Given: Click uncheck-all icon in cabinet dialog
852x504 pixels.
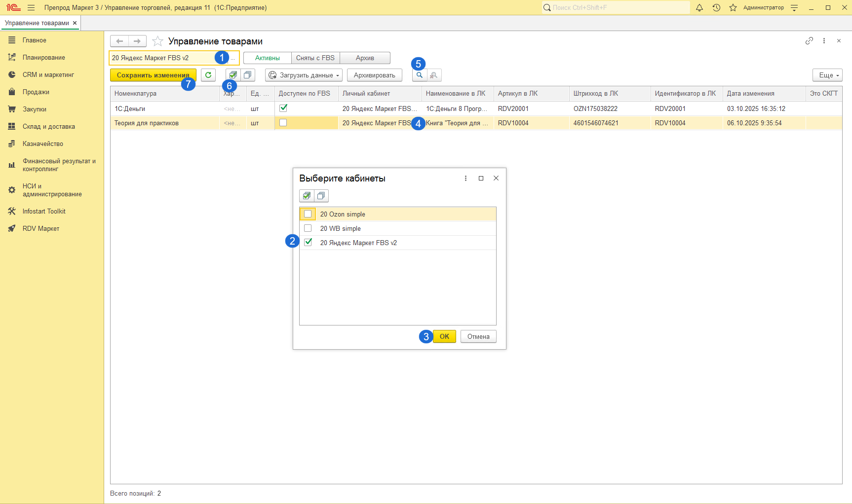Looking at the screenshot, I should [x=321, y=196].
